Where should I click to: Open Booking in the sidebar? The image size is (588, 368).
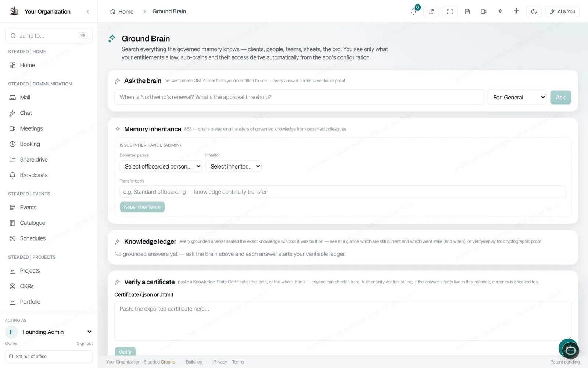(x=49, y=144)
